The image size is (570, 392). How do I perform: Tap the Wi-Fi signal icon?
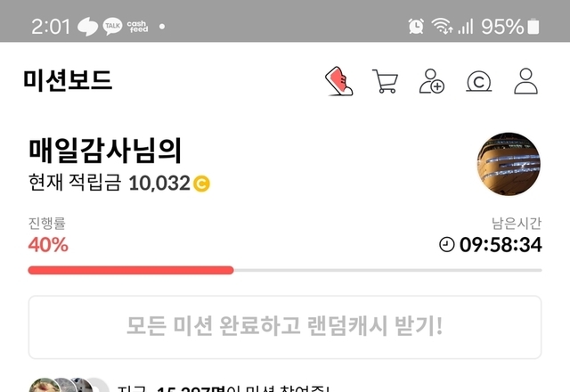[442, 26]
